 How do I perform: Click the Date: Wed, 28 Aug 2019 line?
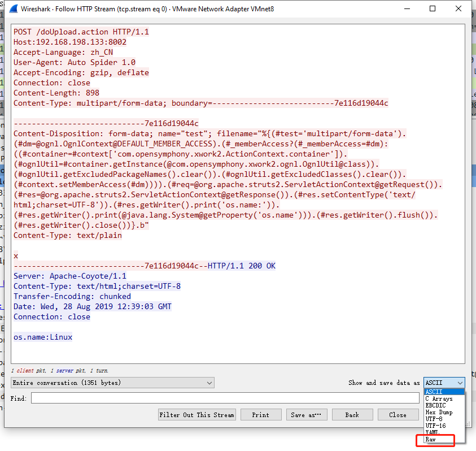tap(93, 307)
